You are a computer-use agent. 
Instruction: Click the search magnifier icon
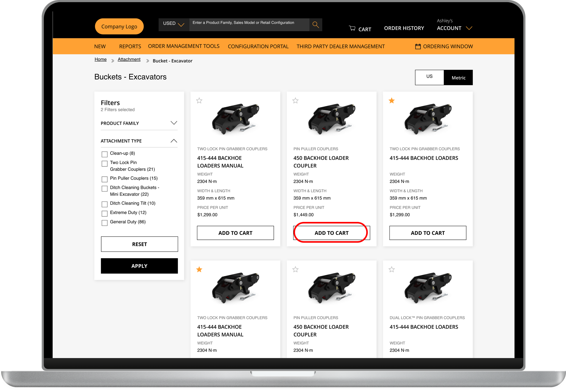click(x=316, y=25)
